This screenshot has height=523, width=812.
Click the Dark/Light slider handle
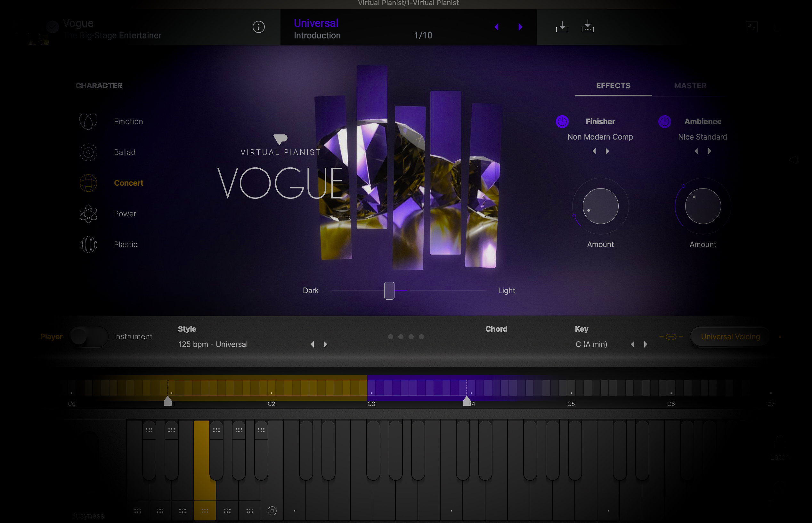(389, 290)
